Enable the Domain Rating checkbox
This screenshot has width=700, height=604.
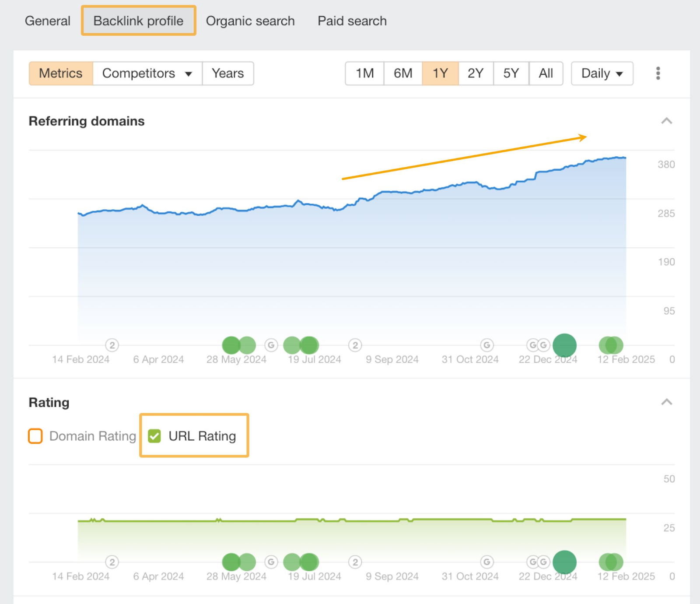[x=35, y=436]
